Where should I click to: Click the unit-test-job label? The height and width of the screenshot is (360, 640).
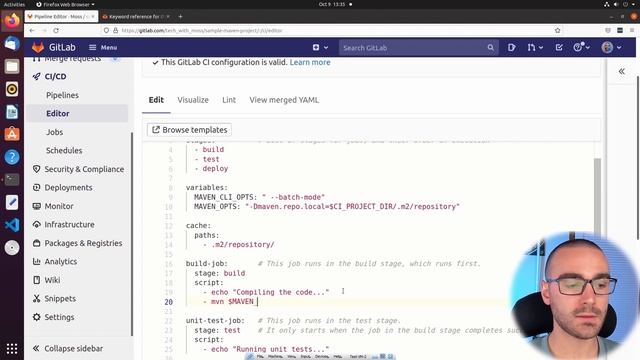[215, 320]
